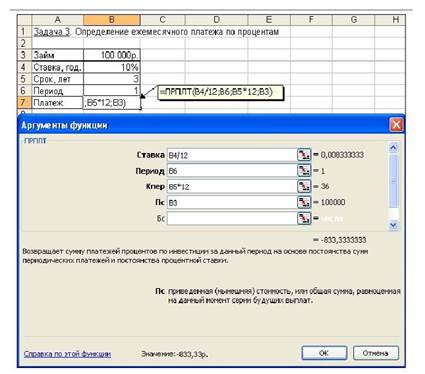
Task: Open the Справка по этой функции link
Action: pos(67,354)
